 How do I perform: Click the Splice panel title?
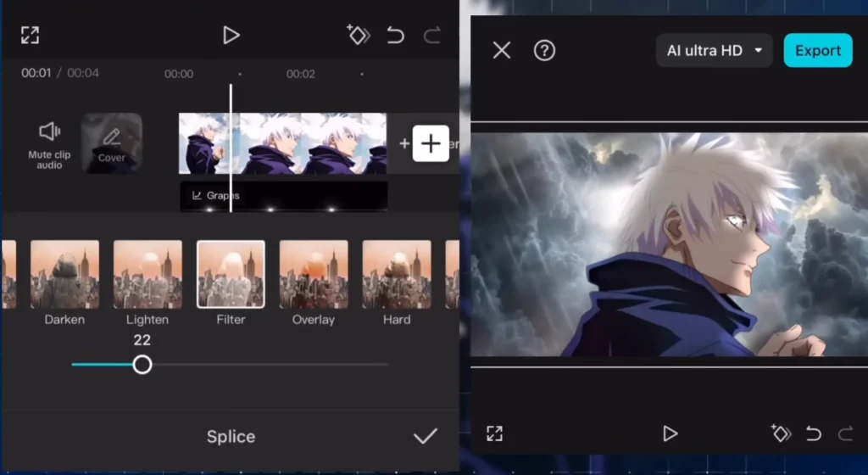coord(231,437)
